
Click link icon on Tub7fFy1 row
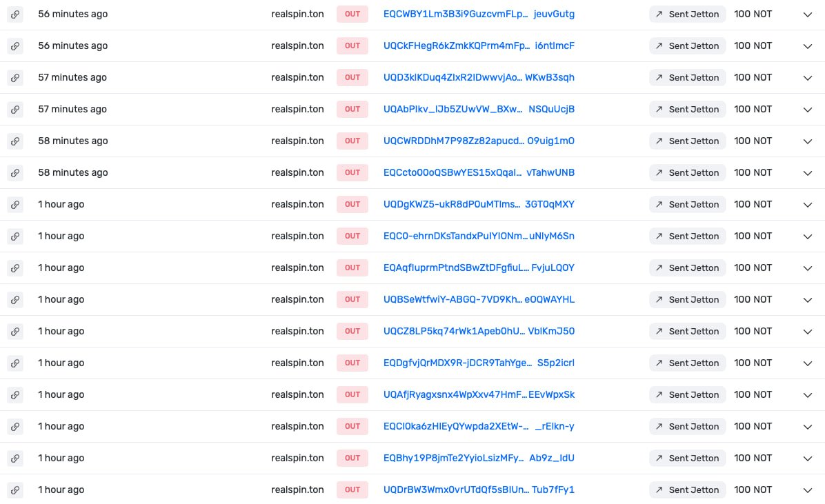point(15,490)
